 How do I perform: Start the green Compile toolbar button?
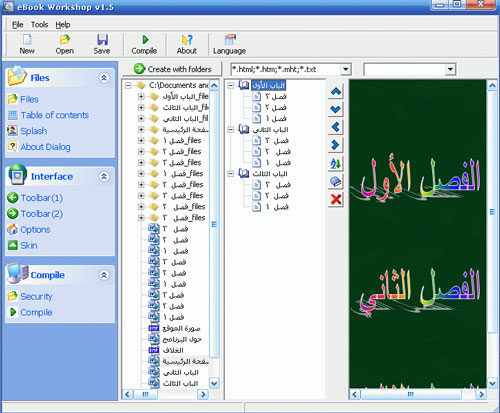(x=145, y=40)
